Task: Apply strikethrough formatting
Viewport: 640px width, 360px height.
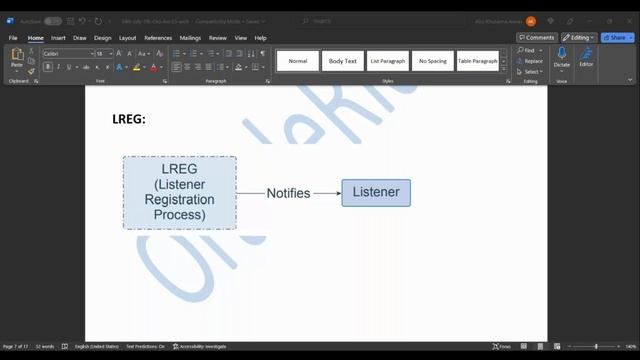Action: 86,67
